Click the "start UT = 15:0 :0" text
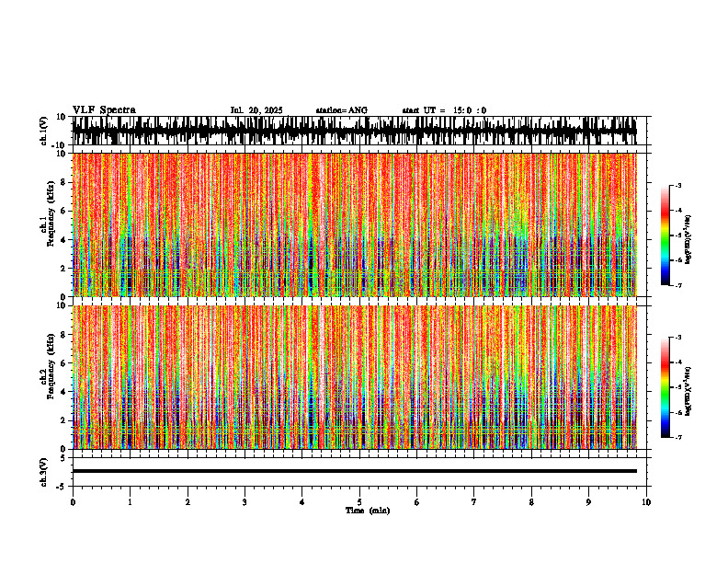 pos(444,110)
